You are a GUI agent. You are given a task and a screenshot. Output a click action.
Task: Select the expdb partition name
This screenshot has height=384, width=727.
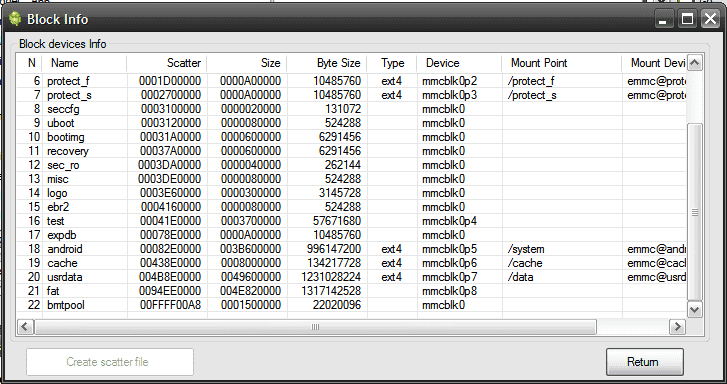tap(61, 235)
